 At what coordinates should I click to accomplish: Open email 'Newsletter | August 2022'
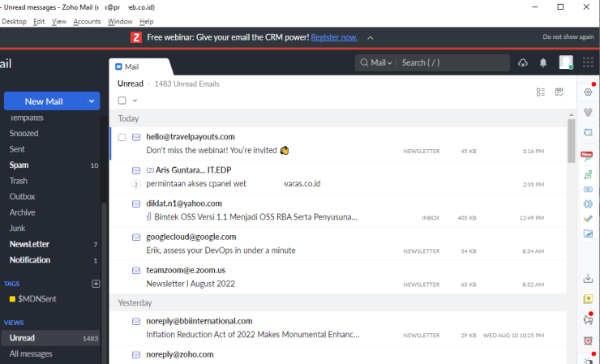191,284
